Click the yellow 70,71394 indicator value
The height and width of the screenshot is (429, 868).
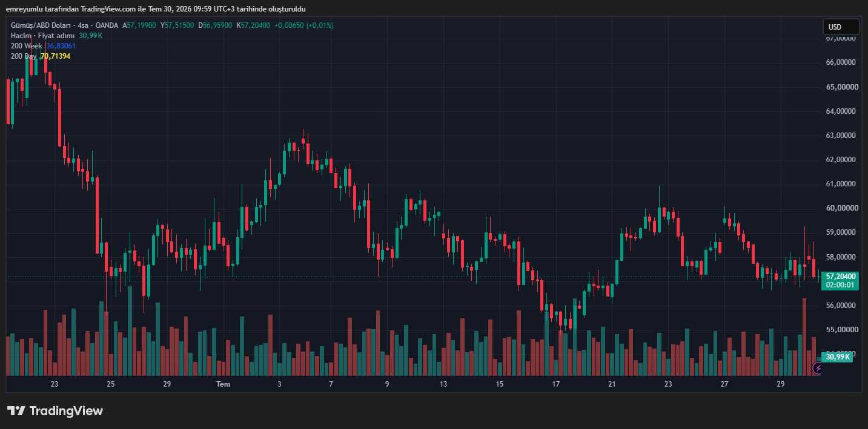pyautogui.click(x=55, y=56)
